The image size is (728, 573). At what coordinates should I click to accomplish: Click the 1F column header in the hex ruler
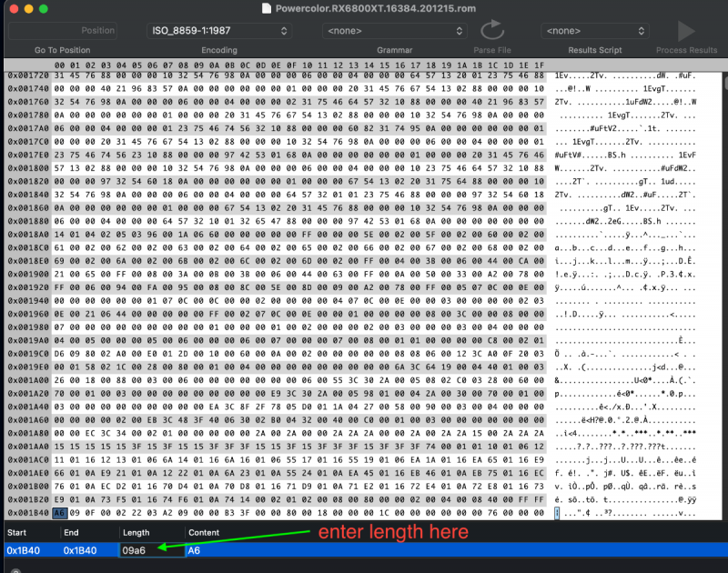point(539,65)
